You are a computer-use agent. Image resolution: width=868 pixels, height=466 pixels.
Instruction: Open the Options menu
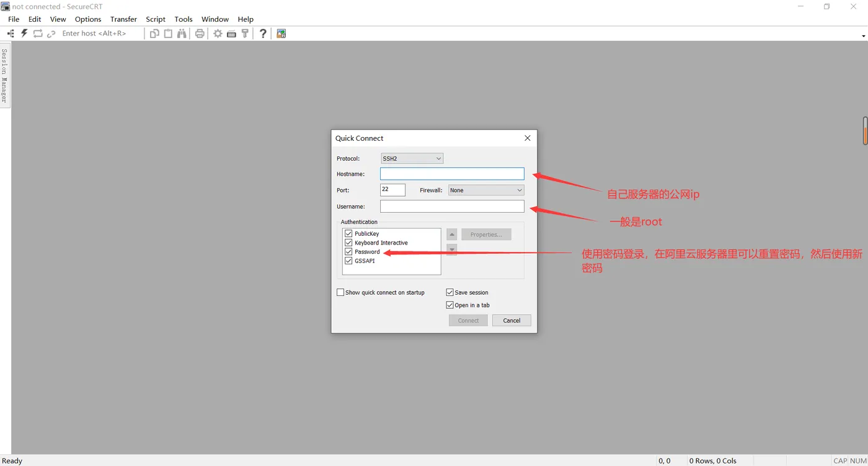88,19
